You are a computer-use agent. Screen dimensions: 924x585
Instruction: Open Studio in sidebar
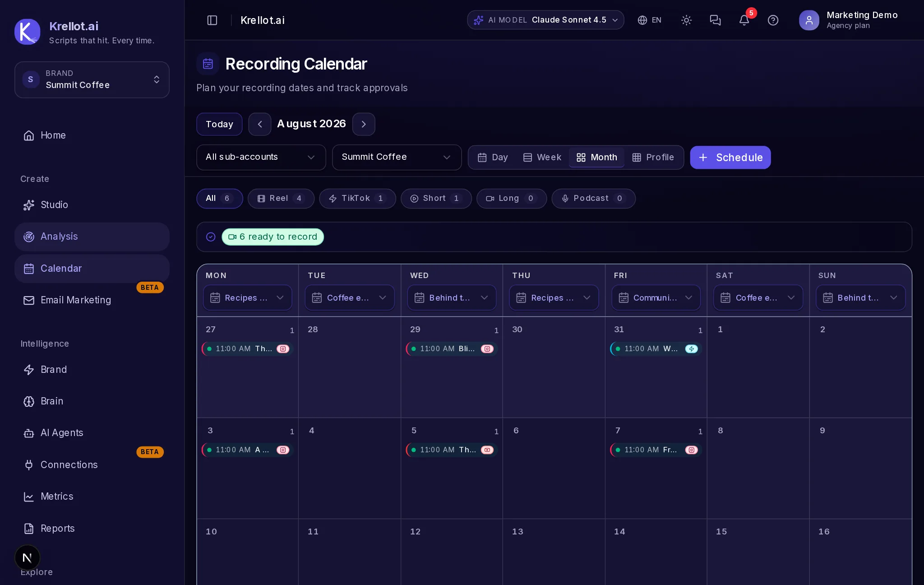(x=92, y=205)
